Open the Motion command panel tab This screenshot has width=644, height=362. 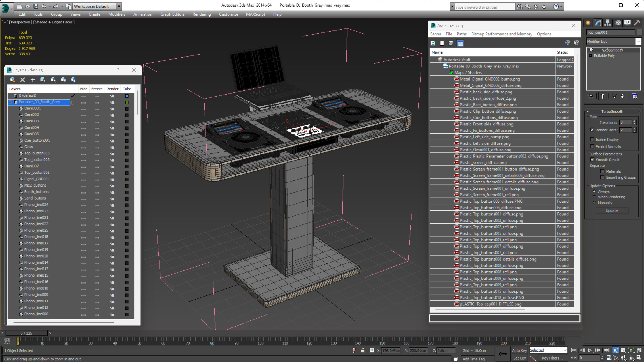[618, 23]
